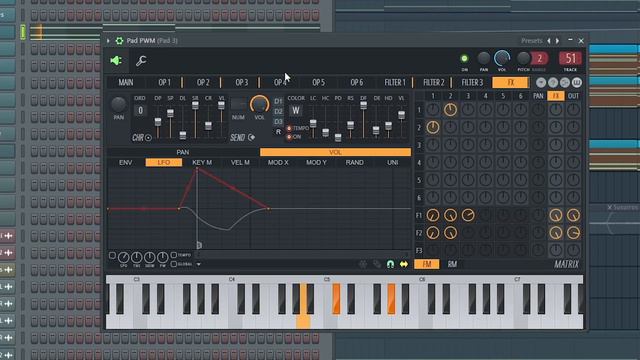Switch to the OP 2 tab
Image resolution: width=640 pixels, height=360 pixels.
point(203,82)
